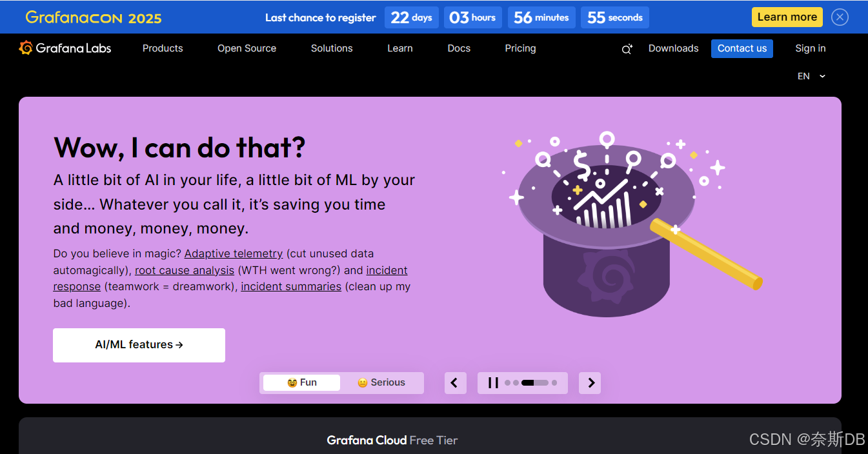868x454 pixels.
Task: Click the Contact us button
Action: tap(742, 48)
